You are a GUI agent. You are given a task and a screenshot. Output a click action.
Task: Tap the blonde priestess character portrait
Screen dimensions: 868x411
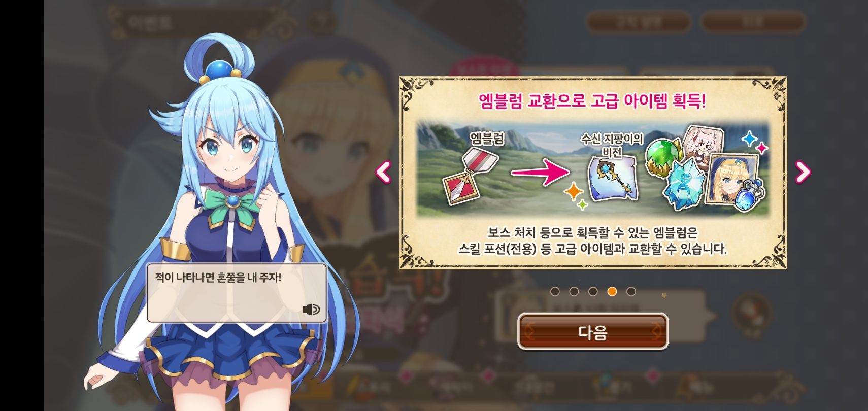point(731,178)
